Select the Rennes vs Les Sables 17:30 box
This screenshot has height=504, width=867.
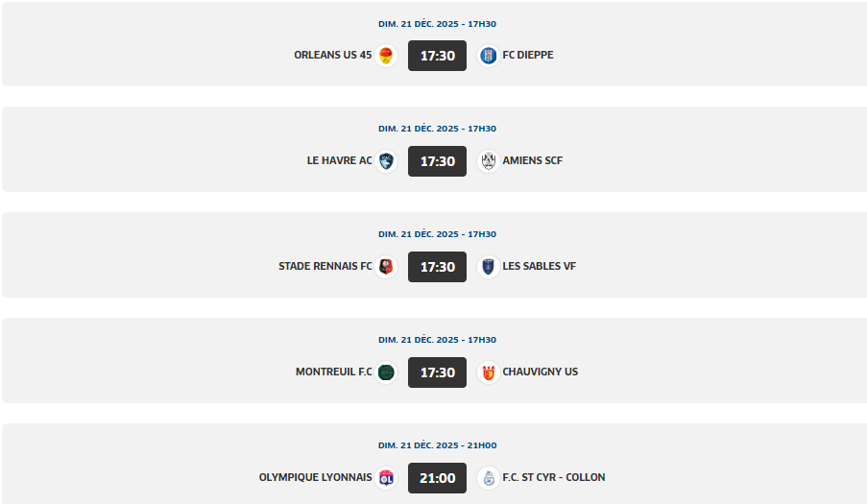(437, 267)
